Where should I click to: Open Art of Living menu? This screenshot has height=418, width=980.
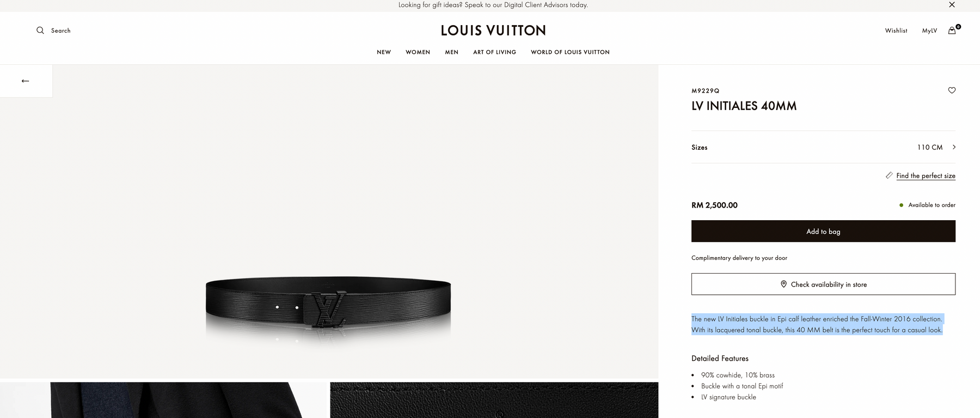click(494, 52)
